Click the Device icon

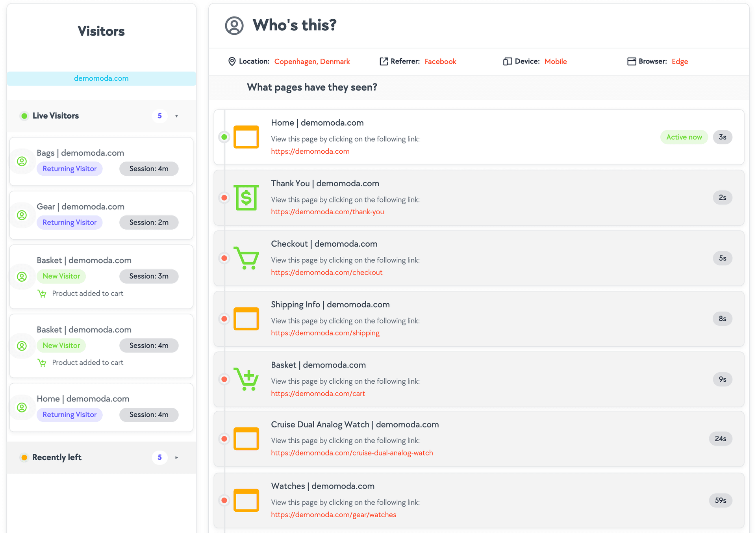(x=508, y=61)
